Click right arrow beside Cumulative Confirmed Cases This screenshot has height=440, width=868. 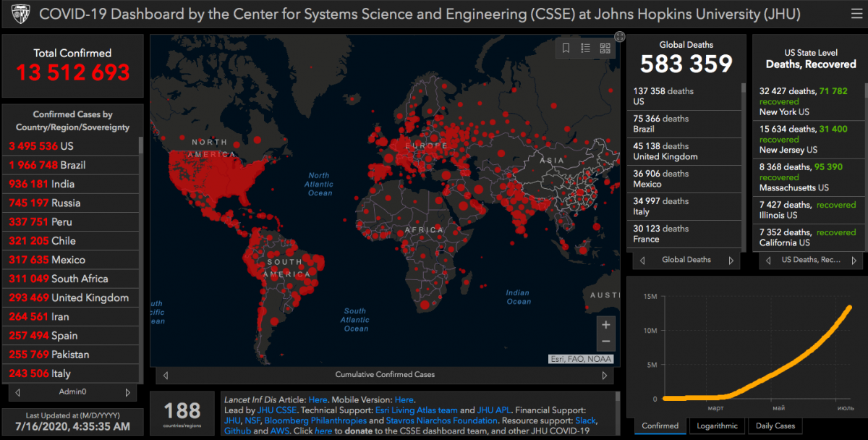[605, 375]
